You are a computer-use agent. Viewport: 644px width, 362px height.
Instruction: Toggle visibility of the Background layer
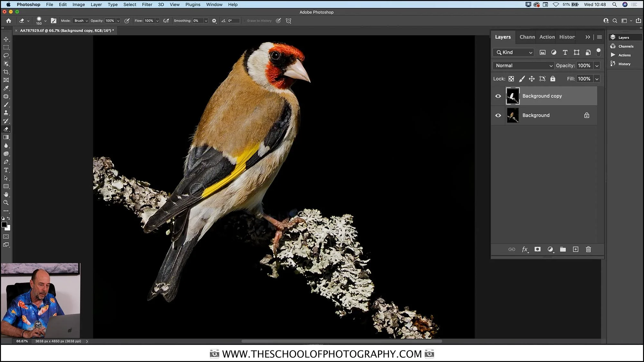point(498,115)
